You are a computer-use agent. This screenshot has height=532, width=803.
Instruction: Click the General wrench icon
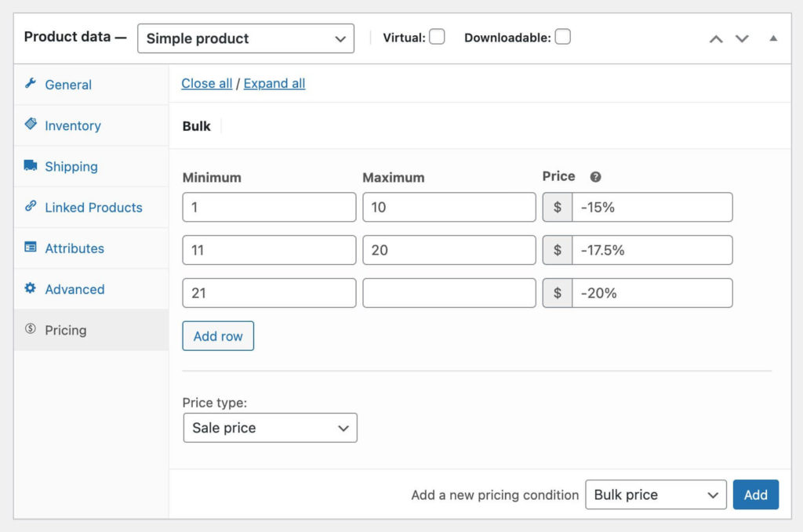tap(31, 83)
